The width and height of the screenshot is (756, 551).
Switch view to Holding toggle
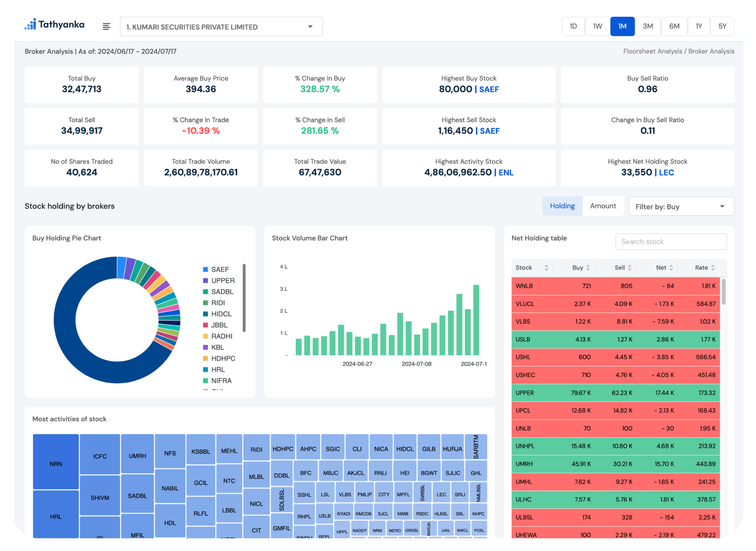click(x=562, y=206)
